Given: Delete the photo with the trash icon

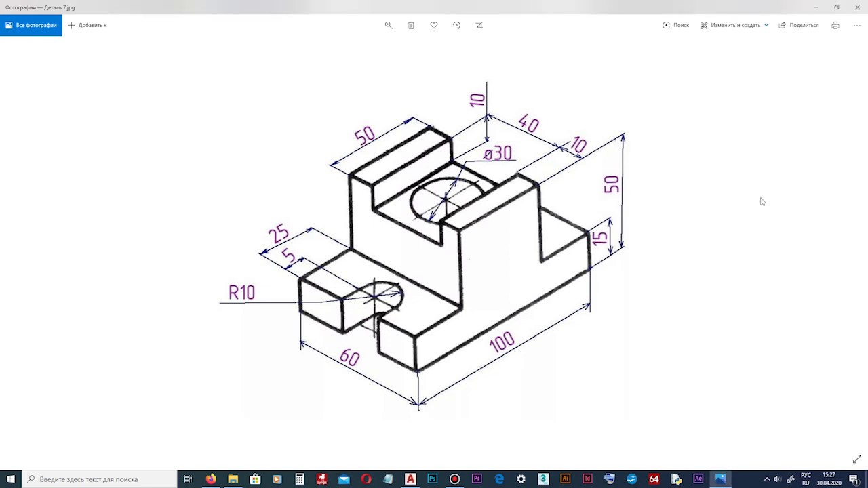Looking at the screenshot, I should tap(411, 25).
